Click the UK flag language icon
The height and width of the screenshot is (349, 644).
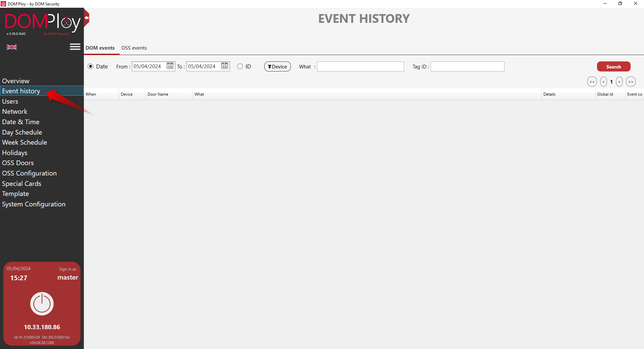(12, 47)
